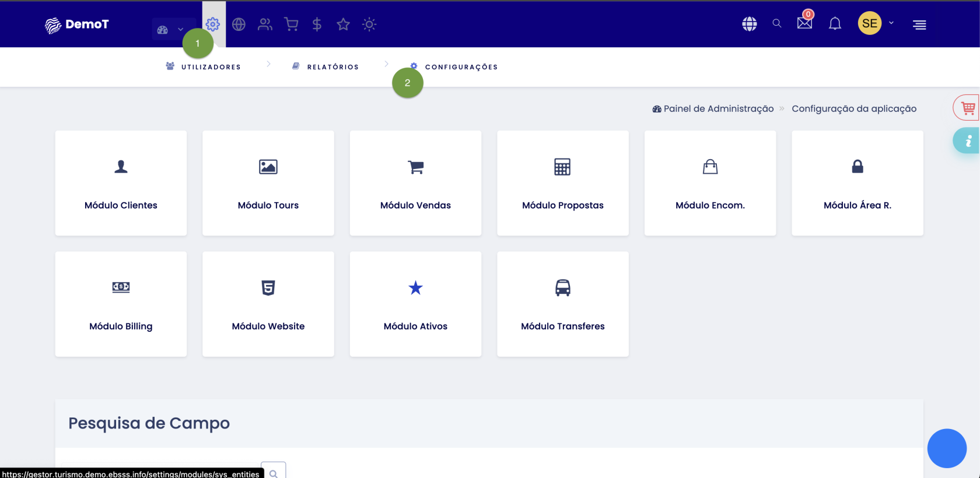Open the Módulo Propostas card

pyautogui.click(x=563, y=183)
